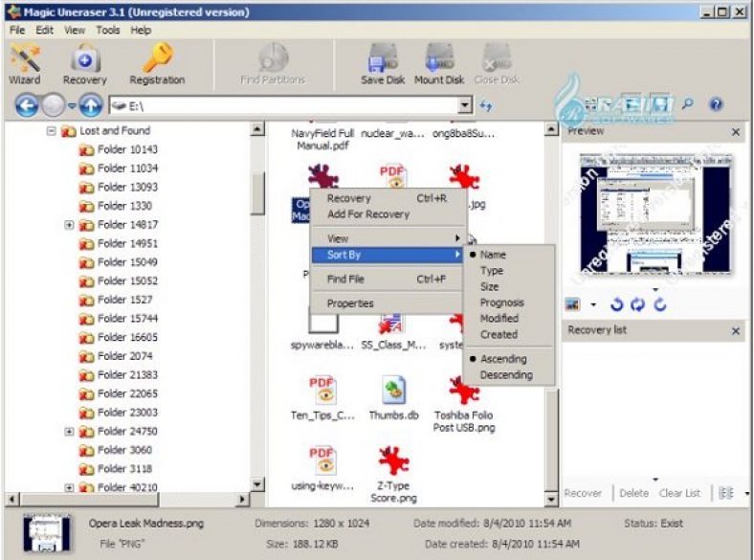Expand Folder 24750 node
Screen dimensions: 754x560
69,432
